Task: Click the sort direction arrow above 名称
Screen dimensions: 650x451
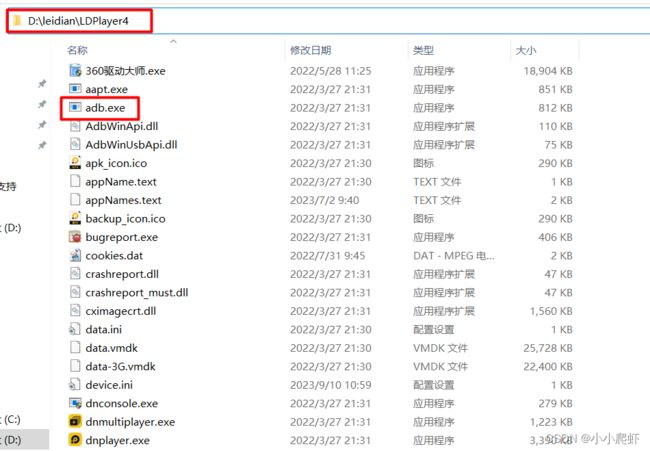Action: click(173, 41)
